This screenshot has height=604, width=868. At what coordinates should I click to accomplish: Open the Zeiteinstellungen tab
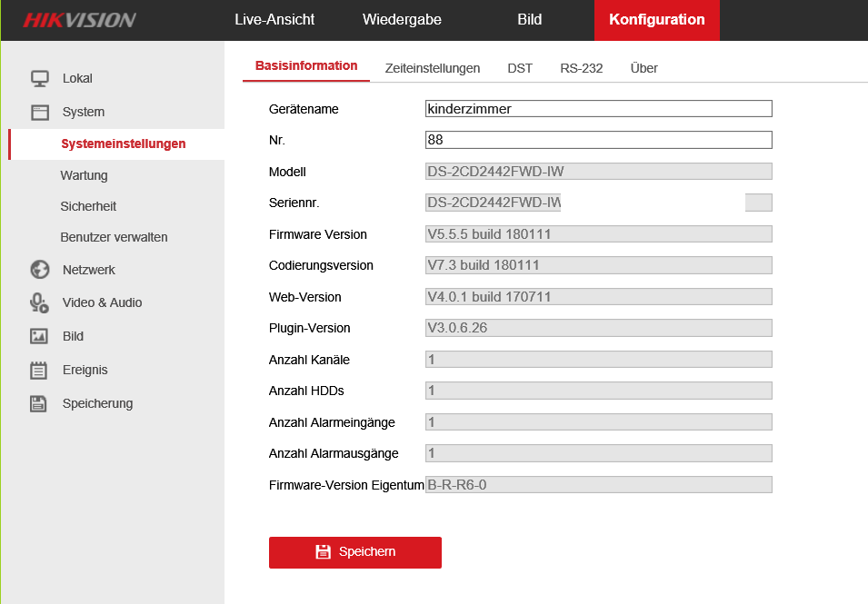[x=432, y=68]
